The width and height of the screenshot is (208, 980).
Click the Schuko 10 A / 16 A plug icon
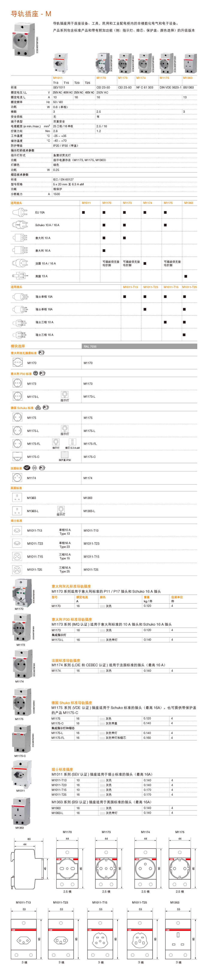coord(20,225)
